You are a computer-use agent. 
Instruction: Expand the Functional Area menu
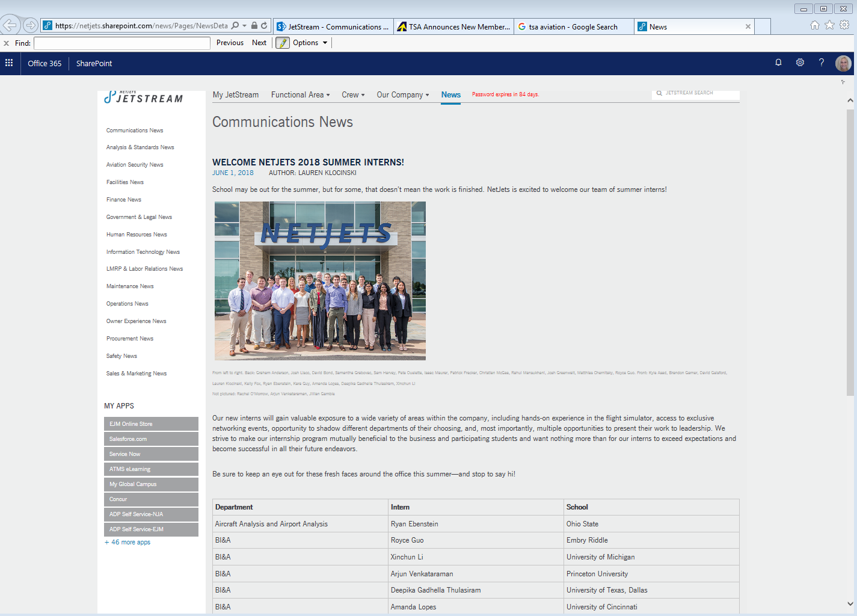coord(301,95)
